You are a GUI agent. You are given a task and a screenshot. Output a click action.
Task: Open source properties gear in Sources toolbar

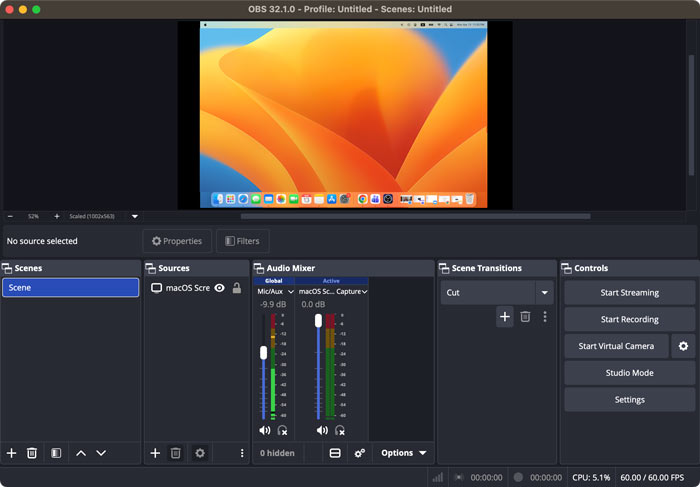[x=200, y=453]
